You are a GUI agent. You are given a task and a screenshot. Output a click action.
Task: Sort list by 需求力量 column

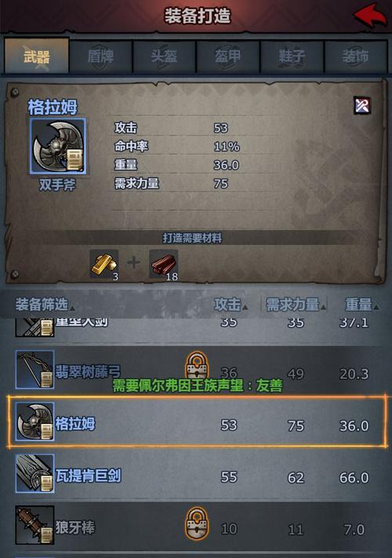[296, 305]
